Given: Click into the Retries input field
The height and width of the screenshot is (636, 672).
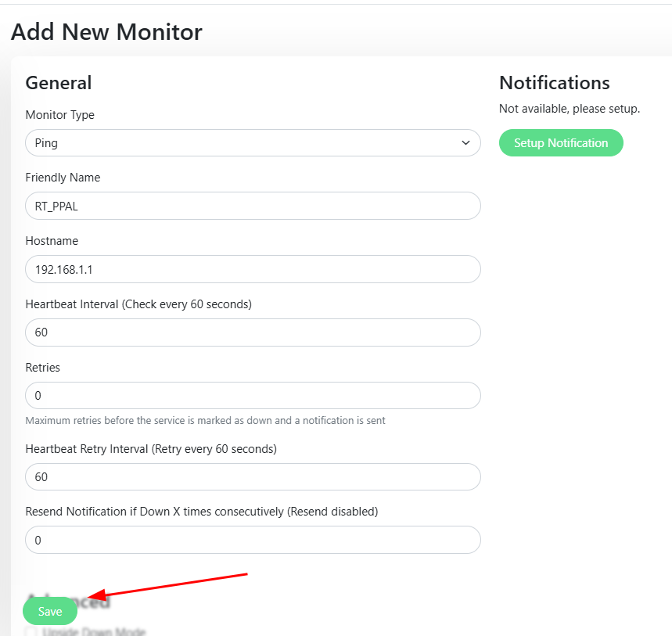Looking at the screenshot, I should (x=252, y=396).
